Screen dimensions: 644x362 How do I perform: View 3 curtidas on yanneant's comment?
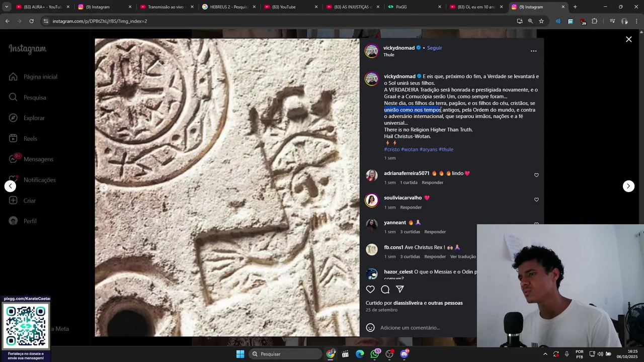410,232
